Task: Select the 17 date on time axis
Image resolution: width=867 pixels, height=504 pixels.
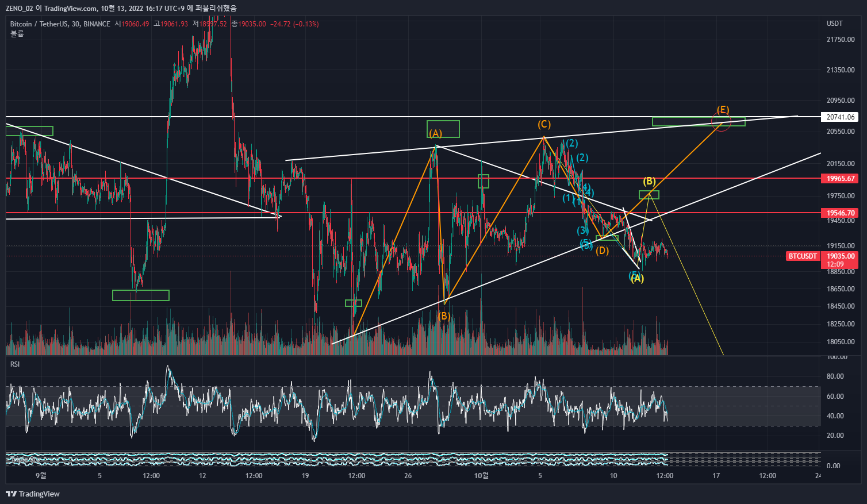Action: tap(716, 476)
